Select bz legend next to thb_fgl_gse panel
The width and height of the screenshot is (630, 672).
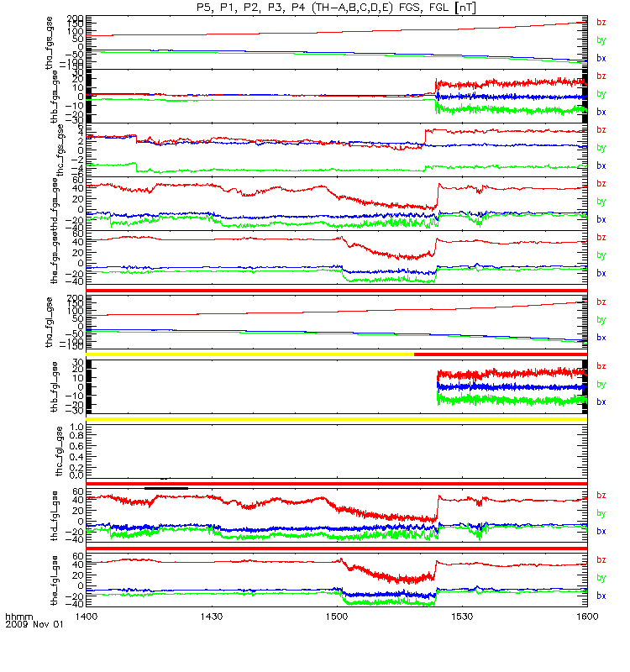(601, 366)
